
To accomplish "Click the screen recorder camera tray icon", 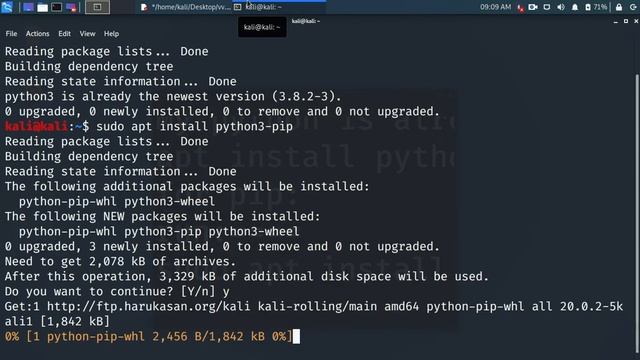I will [533, 7].
